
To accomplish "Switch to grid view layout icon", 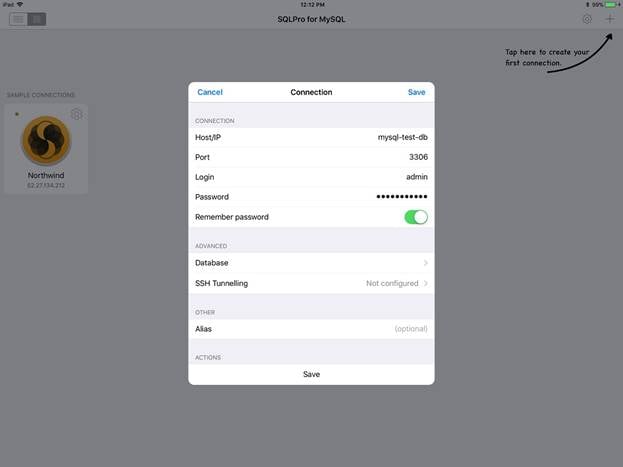I will coord(37,19).
